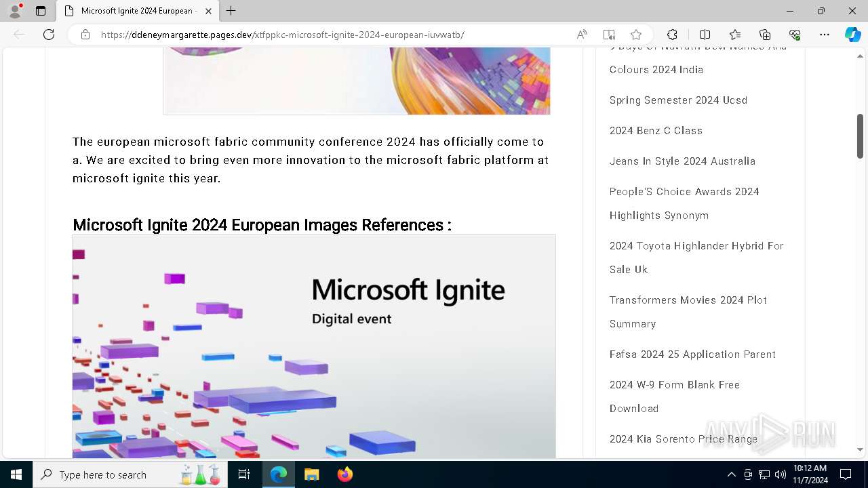Click the taskbar search box
This screenshot has width=868, height=488.
pos(129,474)
